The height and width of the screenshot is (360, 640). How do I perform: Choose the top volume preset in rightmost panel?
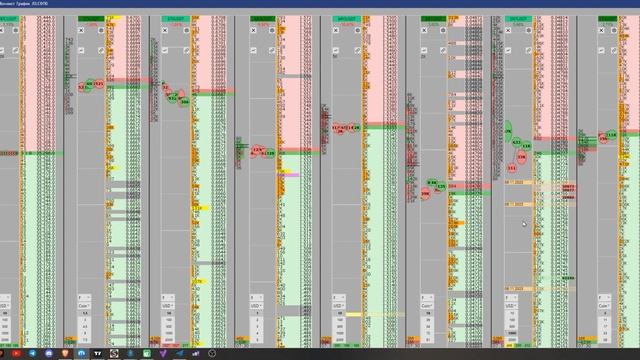click(x=605, y=313)
